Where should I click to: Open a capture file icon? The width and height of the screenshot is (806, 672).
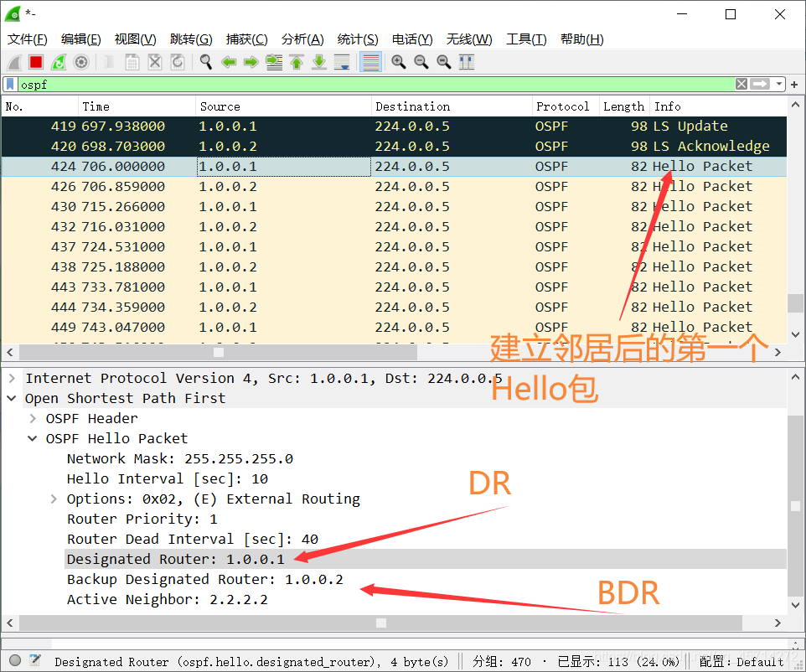click(109, 62)
